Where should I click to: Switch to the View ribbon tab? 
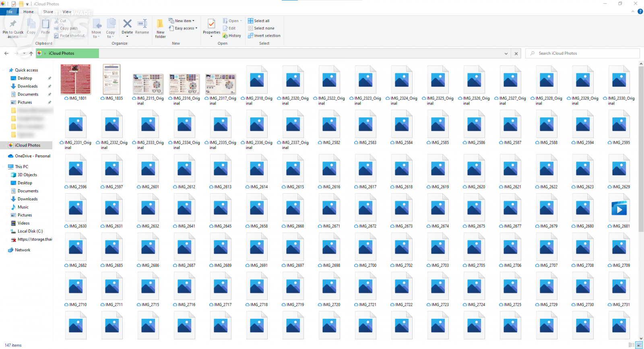tap(67, 12)
